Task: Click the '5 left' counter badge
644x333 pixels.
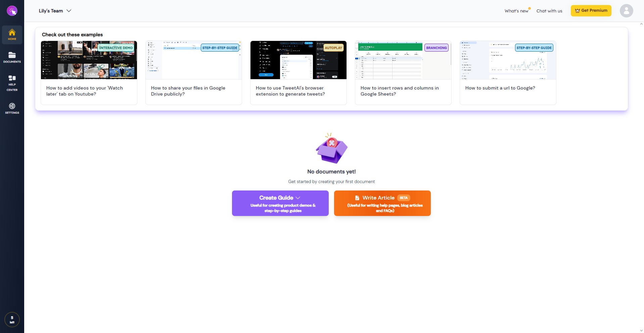Action: [x=12, y=320]
